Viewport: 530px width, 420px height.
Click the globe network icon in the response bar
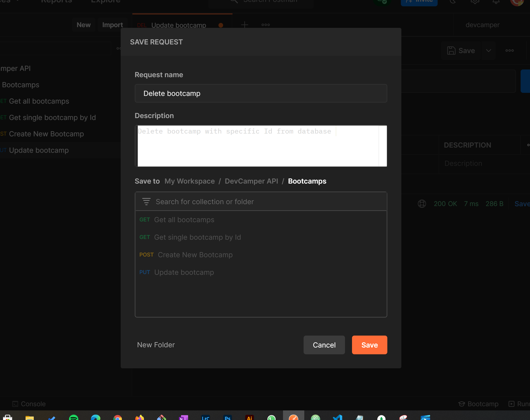click(x=422, y=204)
